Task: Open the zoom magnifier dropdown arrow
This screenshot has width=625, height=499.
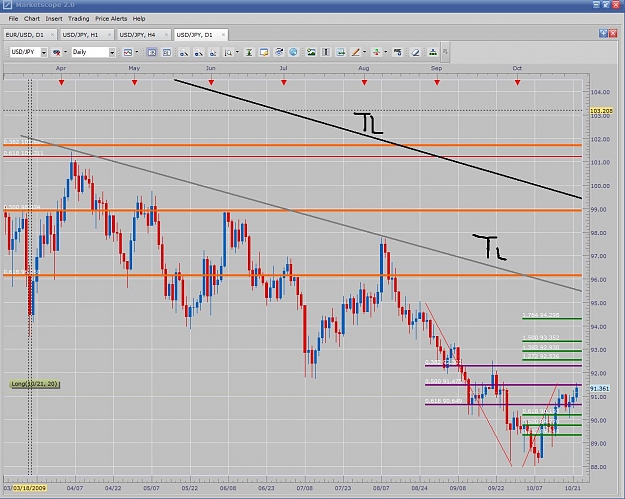Action: point(237,52)
